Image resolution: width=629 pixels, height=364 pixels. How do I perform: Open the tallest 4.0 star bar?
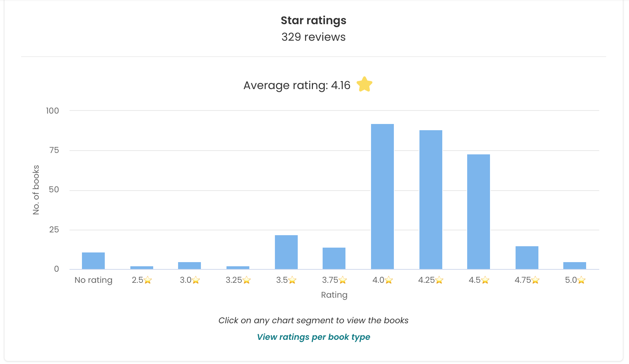coord(382,197)
